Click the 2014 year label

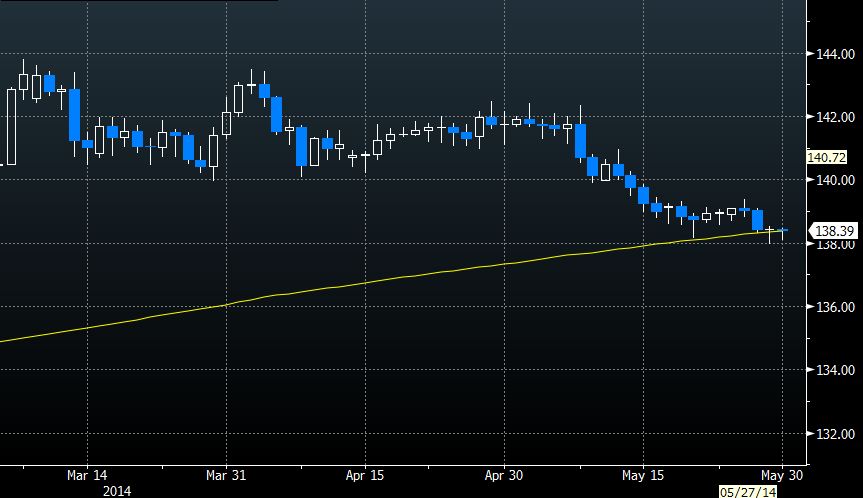pos(117,491)
